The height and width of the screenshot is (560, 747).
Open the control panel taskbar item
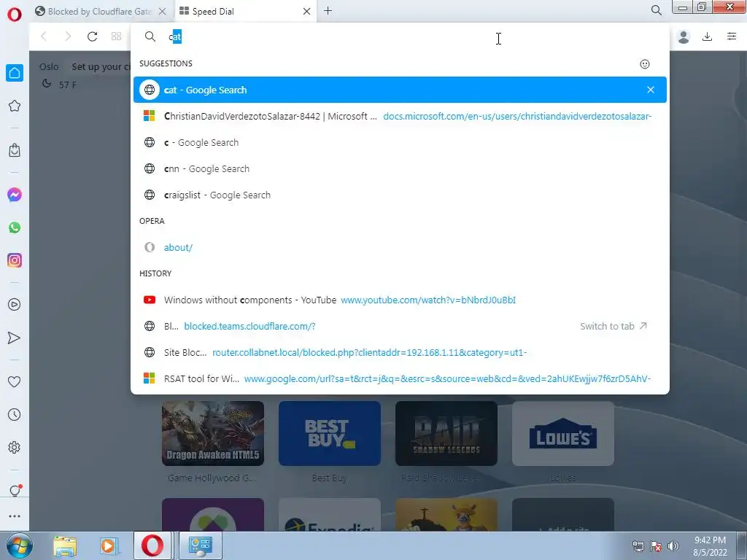[200, 545]
